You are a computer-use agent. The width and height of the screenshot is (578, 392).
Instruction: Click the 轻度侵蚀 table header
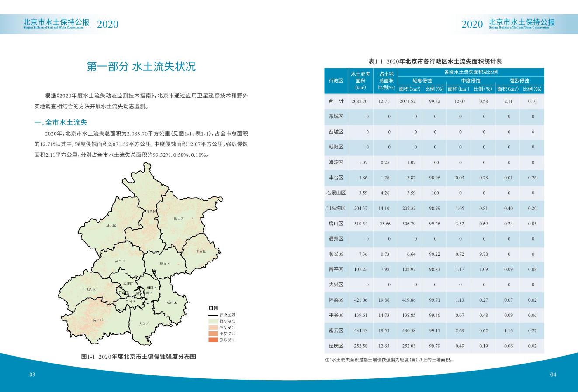pos(422,81)
